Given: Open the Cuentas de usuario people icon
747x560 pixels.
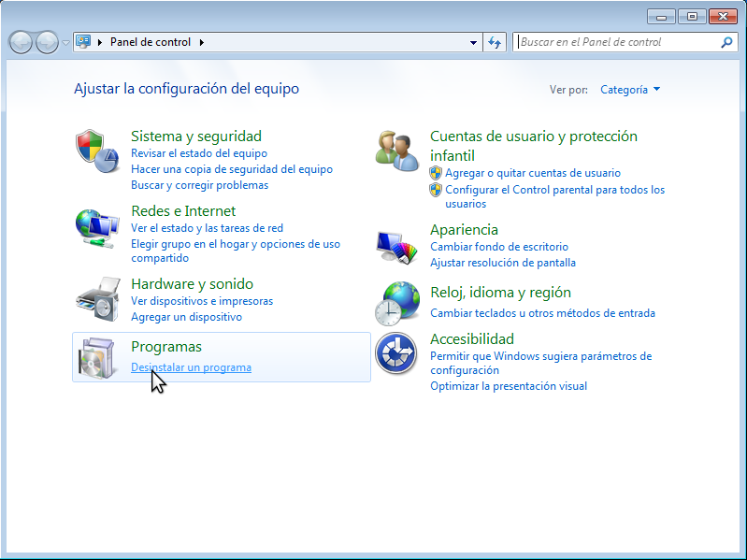Looking at the screenshot, I should (x=396, y=151).
